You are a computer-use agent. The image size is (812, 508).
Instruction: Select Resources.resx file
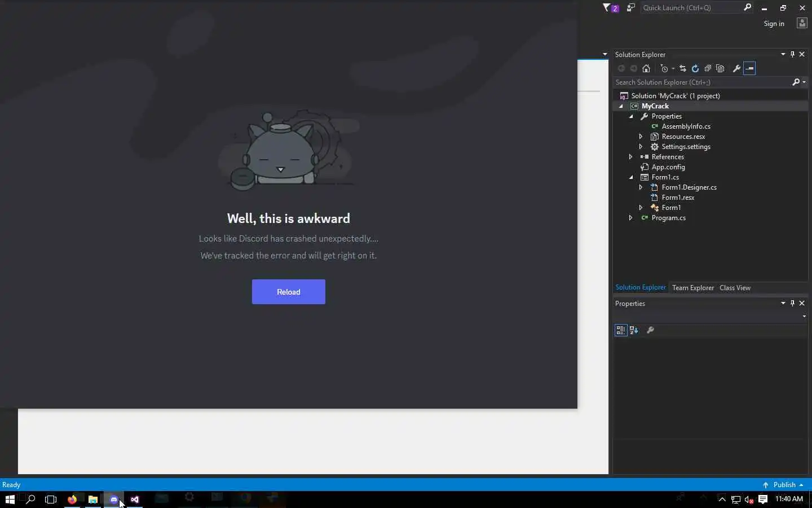click(683, 137)
